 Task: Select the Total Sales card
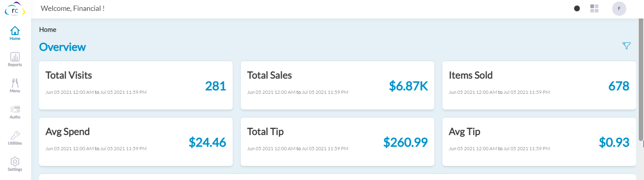[x=338, y=85]
